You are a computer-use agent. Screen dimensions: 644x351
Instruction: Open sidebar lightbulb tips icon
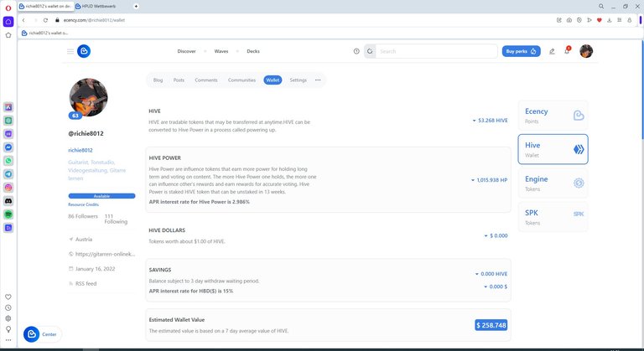click(x=8, y=329)
